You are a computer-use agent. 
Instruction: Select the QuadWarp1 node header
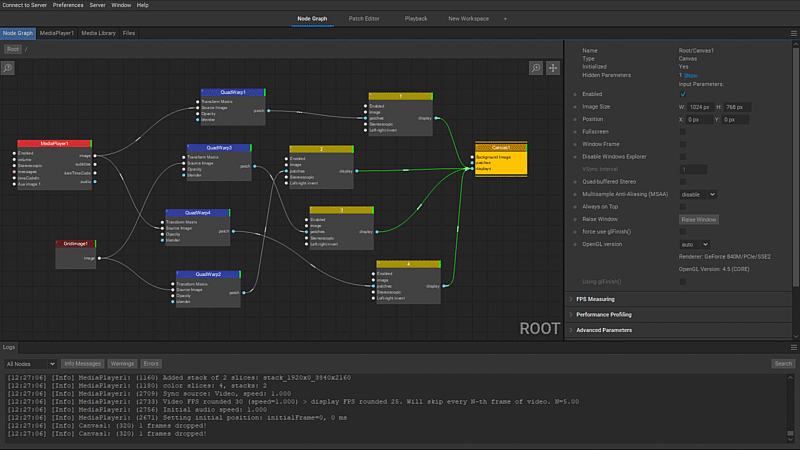click(233, 92)
